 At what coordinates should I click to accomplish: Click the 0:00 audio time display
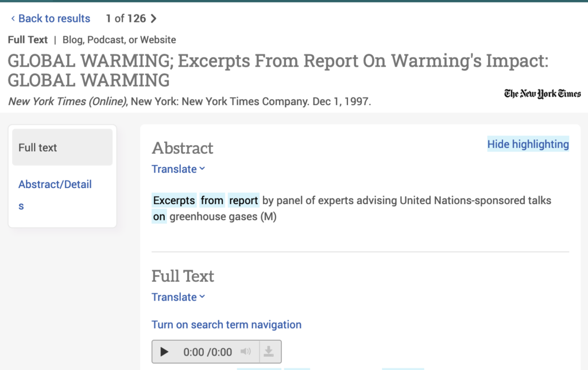pyautogui.click(x=207, y=352)
